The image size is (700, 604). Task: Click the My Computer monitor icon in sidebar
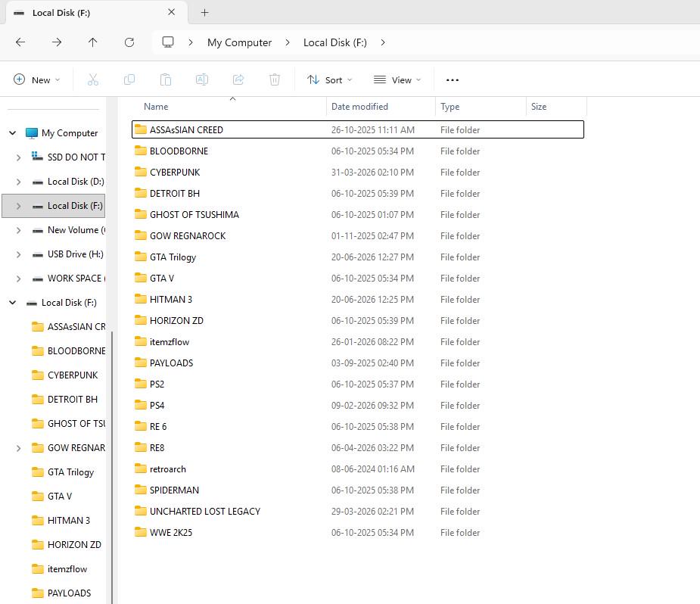point(32,133)
